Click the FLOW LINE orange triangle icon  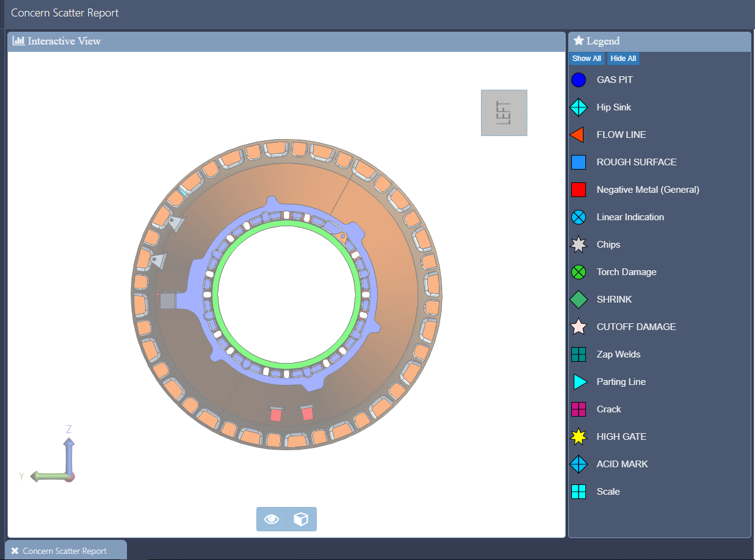[x=578, y=135]
